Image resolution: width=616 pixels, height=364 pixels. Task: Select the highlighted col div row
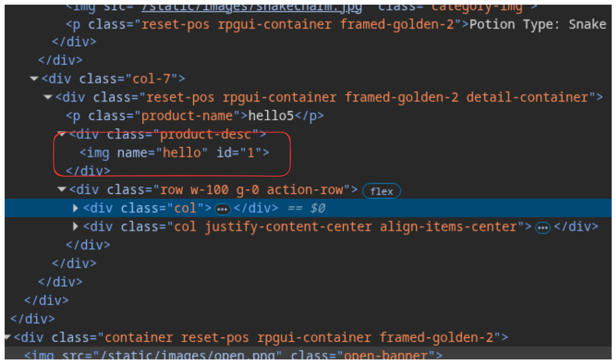pos(308,208)
